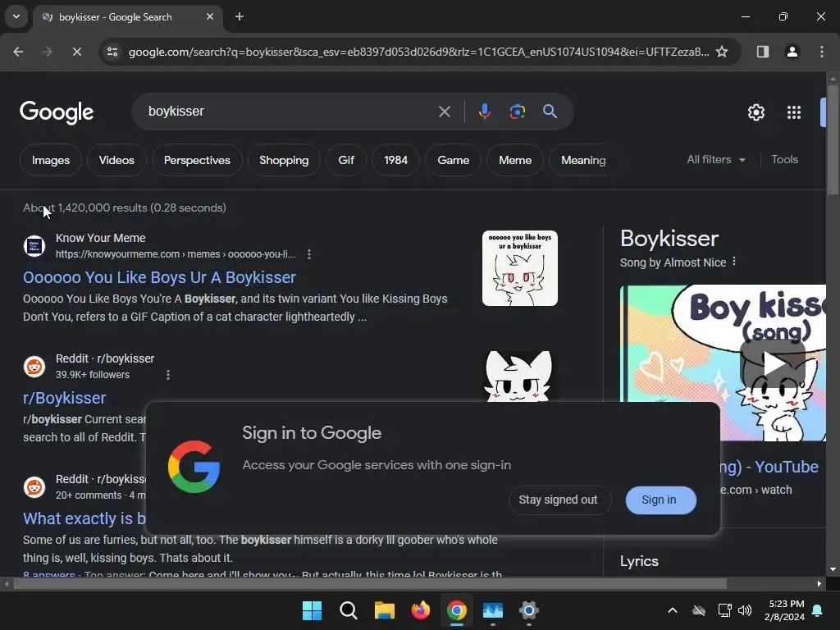Open the r/Boykisser link
This screenshot has height=630, width=840.
click(x=64, y=398)
